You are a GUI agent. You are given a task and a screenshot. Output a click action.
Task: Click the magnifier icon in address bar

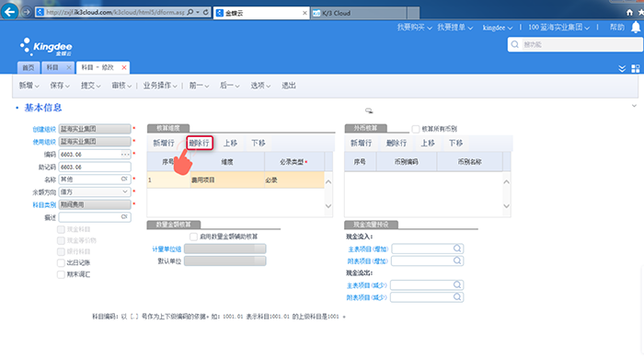(x=190, y=12)
